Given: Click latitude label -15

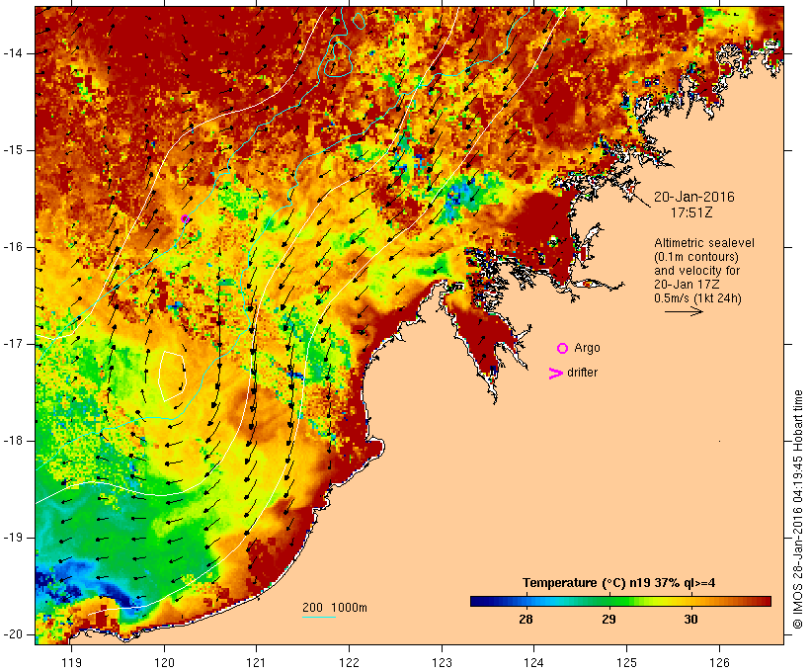Looking at the screenshot, I should (12, 150).
